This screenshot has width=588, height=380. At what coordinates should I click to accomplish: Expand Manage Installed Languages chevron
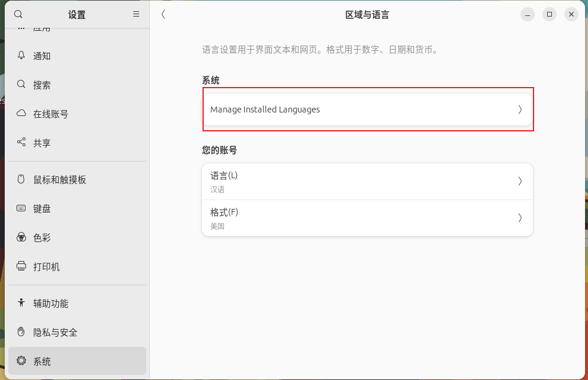(x=520, y=110)
